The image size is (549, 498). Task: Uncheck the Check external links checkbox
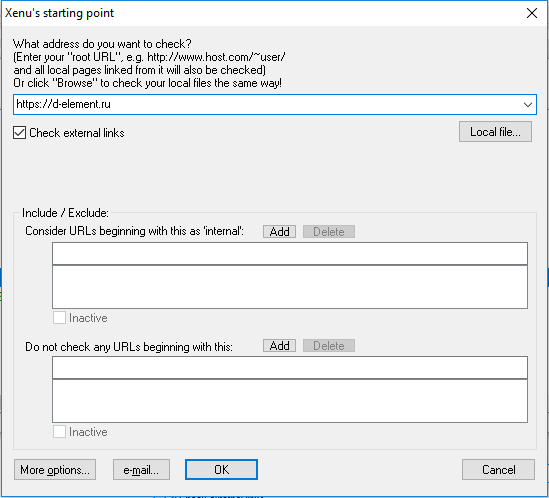click(20, 133)
